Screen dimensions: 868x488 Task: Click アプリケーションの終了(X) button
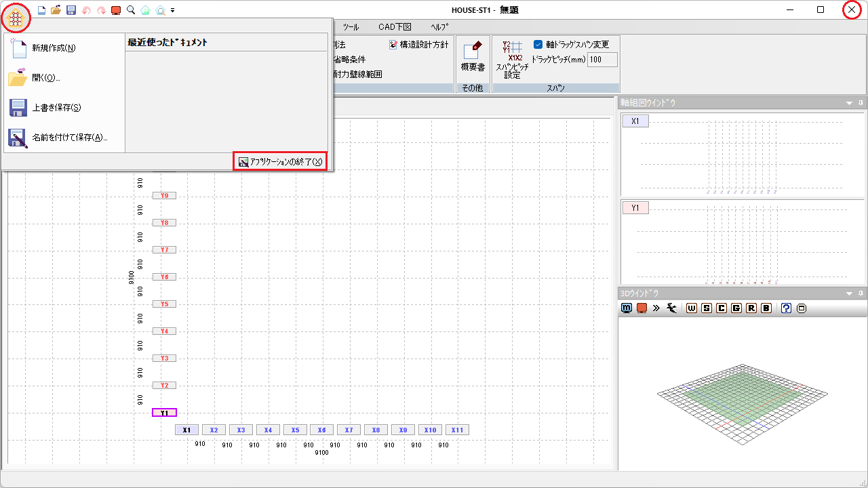click(280, 161)
